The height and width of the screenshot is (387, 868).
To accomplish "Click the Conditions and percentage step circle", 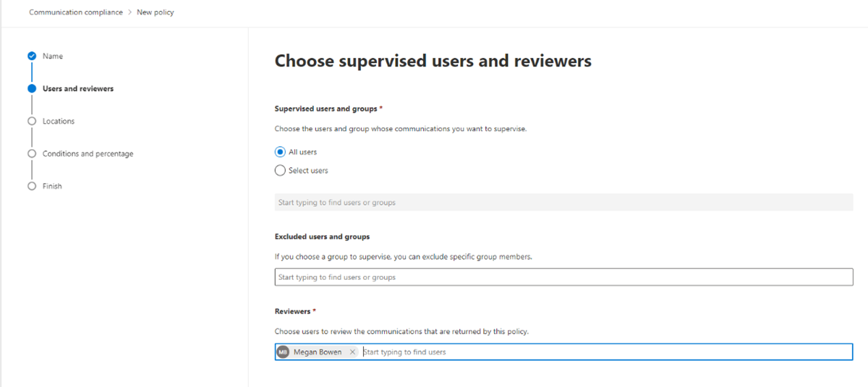I will pyautogui.click(x=32, y=153).
